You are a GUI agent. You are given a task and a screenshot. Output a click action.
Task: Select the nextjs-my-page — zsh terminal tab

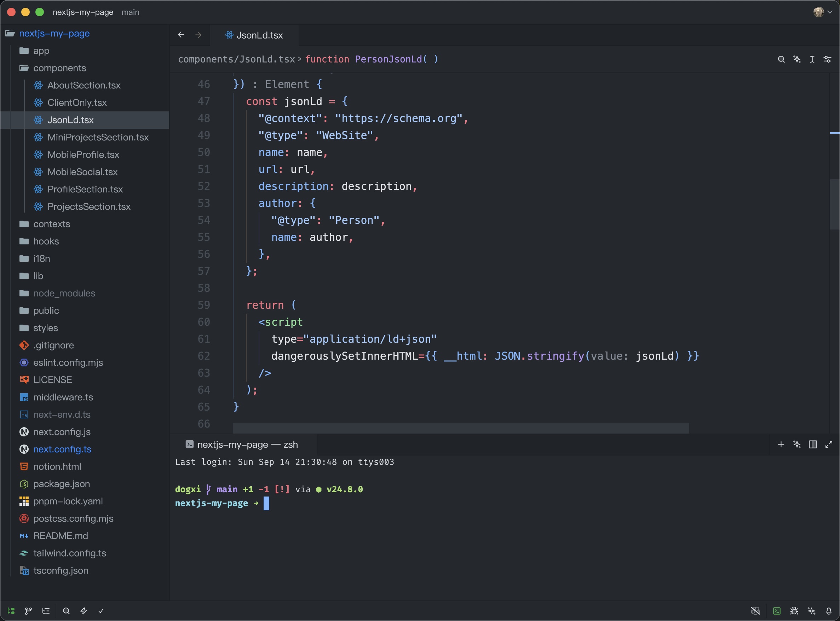tap(243, 445)
